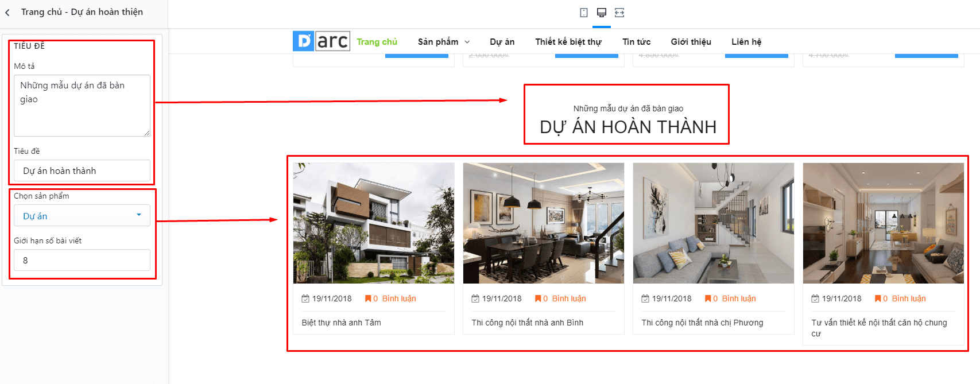The width and height of the screenshot is (980, 384).
Task: Open the dining room interior thumbnail
Action: (544, 223)
